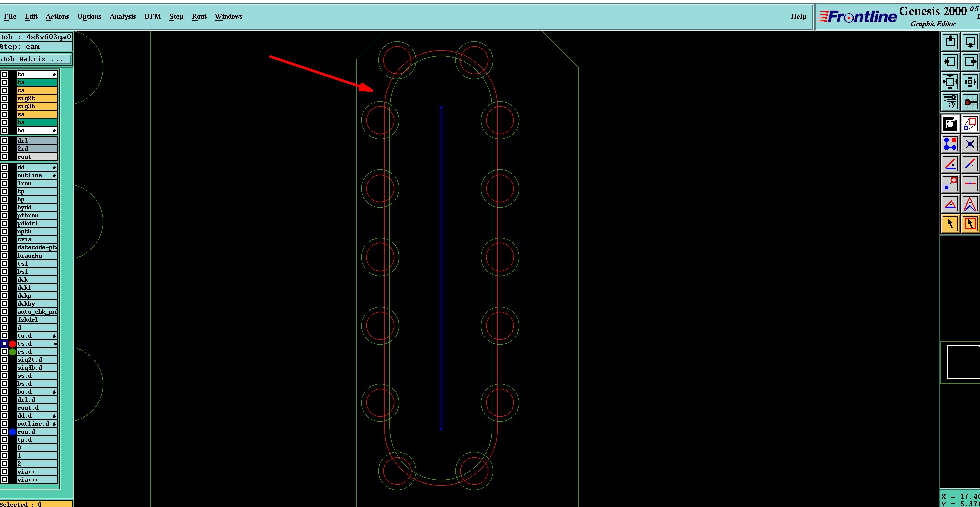Image resolution: width=980 pixels, height=507 pixels.
Task: Click the pan down view icon
Action: (970, 42)
